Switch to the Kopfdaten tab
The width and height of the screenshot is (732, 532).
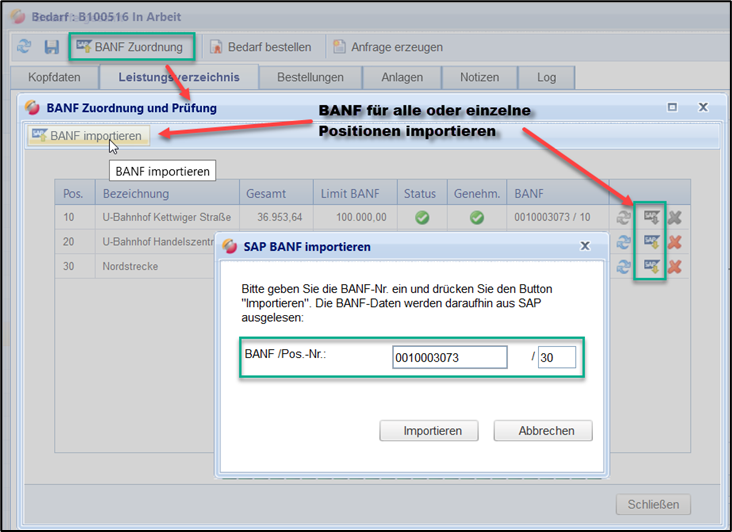coord(55,77)
